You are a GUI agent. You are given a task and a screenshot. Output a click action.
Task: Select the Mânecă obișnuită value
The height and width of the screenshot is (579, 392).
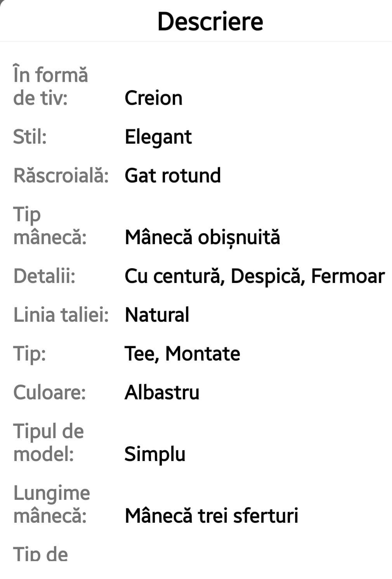[x=202, y=237]
